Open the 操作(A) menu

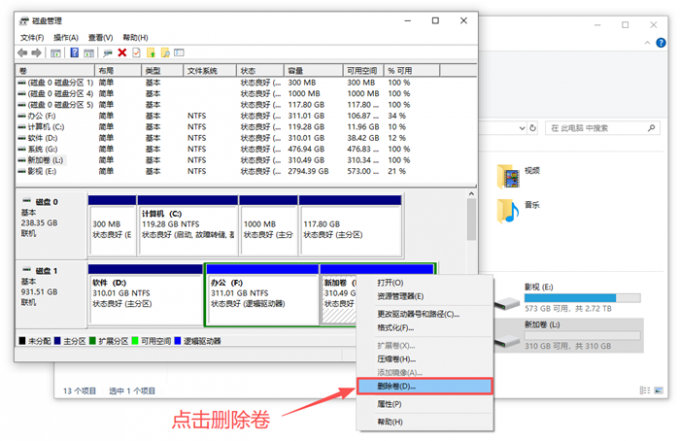pos(66,38)
